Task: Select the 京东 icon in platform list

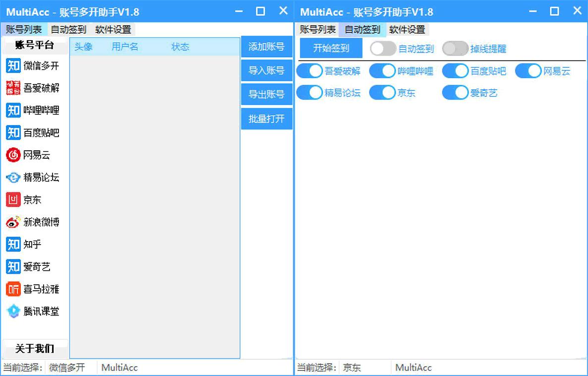Action: [x=13, y=200]
